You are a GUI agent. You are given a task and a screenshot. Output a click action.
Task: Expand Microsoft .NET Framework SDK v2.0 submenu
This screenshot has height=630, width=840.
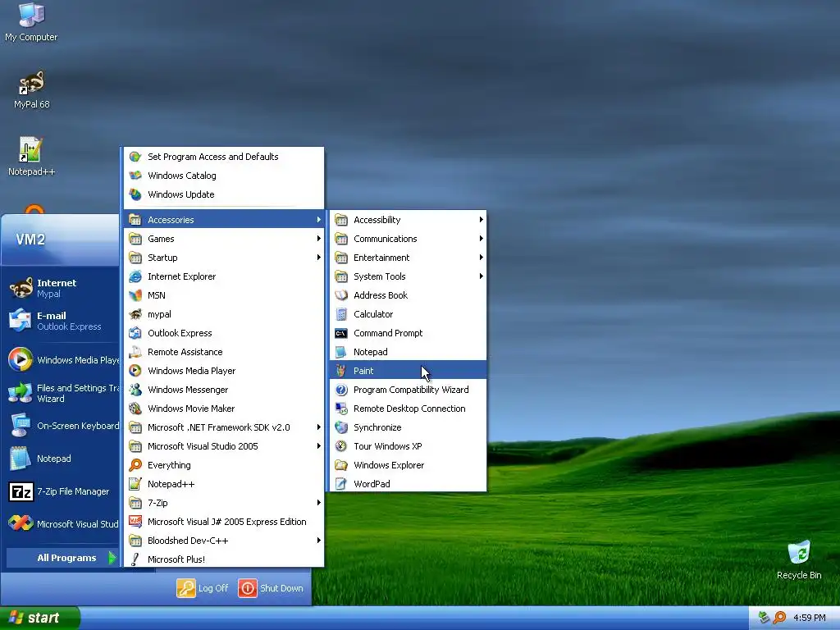tap(319, 427)
